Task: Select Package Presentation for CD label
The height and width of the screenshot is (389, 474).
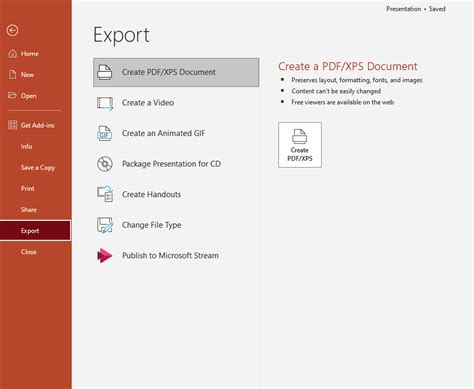Action: 171,164
